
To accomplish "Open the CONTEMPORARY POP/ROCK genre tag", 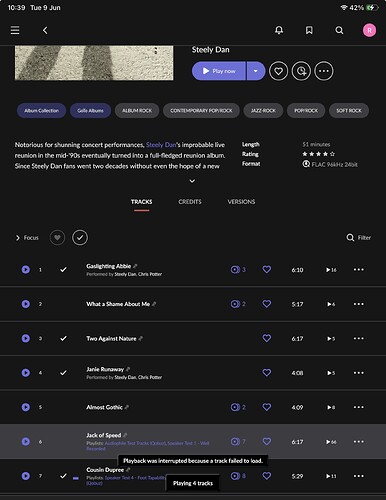I will point(201,110).
